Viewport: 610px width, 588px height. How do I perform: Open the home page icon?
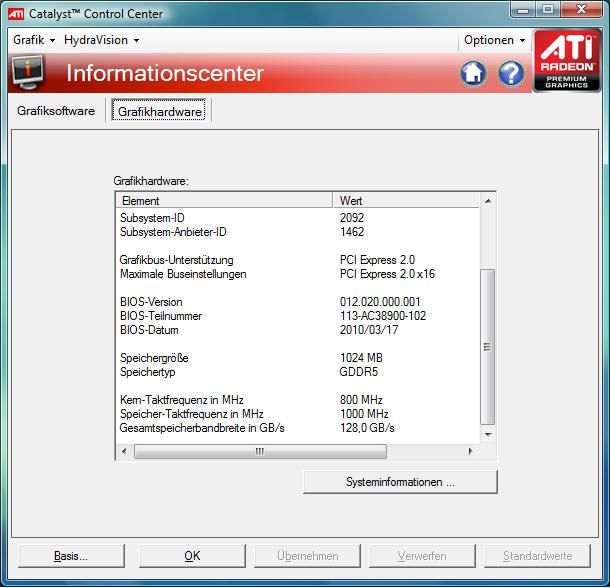473,73
